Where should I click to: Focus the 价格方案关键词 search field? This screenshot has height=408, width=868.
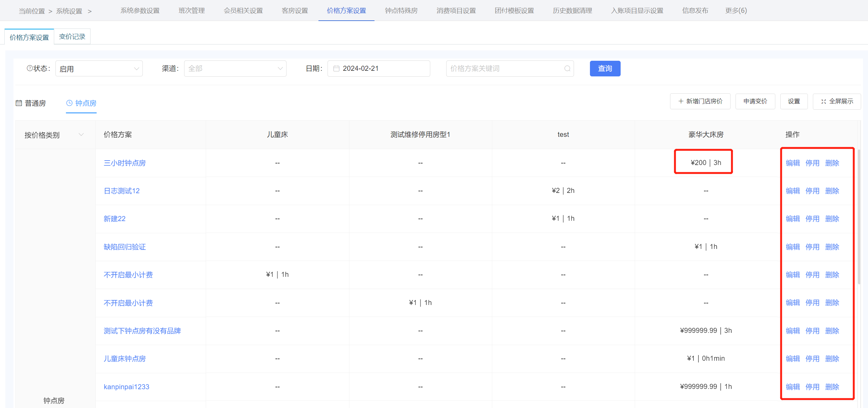click(x=509, y=68)
